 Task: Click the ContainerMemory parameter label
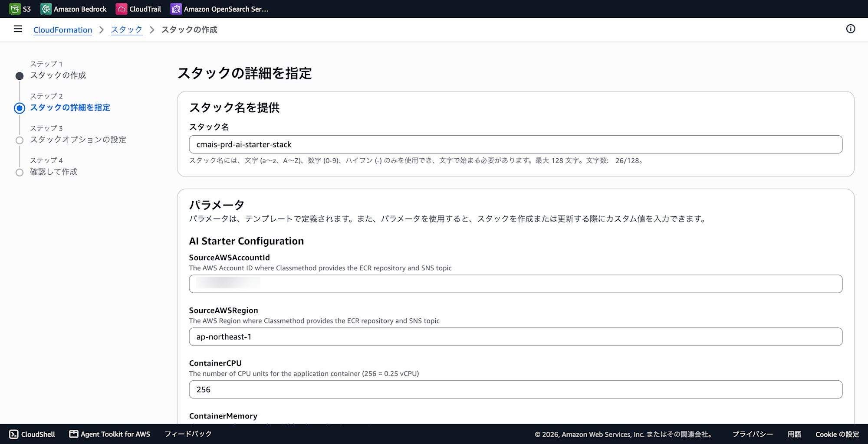click(x=223, y=416)
